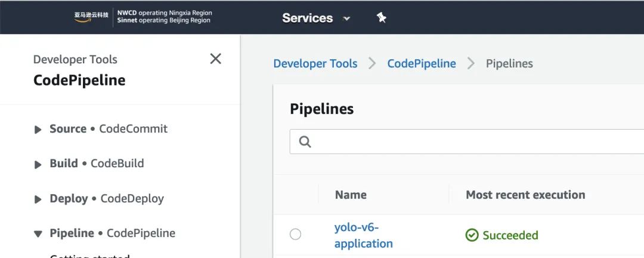Collapse the Pipeline CodePipeline section
This screenshot has width=644, height=258.
tap(38, 234)
